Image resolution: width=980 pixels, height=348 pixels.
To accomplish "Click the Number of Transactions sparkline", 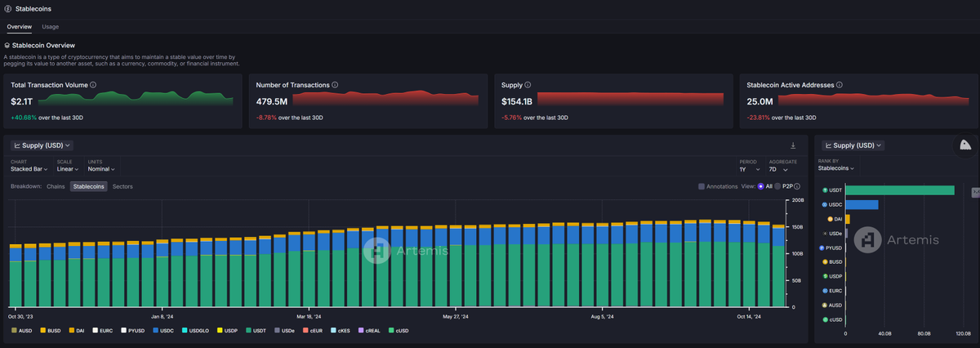I will click(385, 99).
